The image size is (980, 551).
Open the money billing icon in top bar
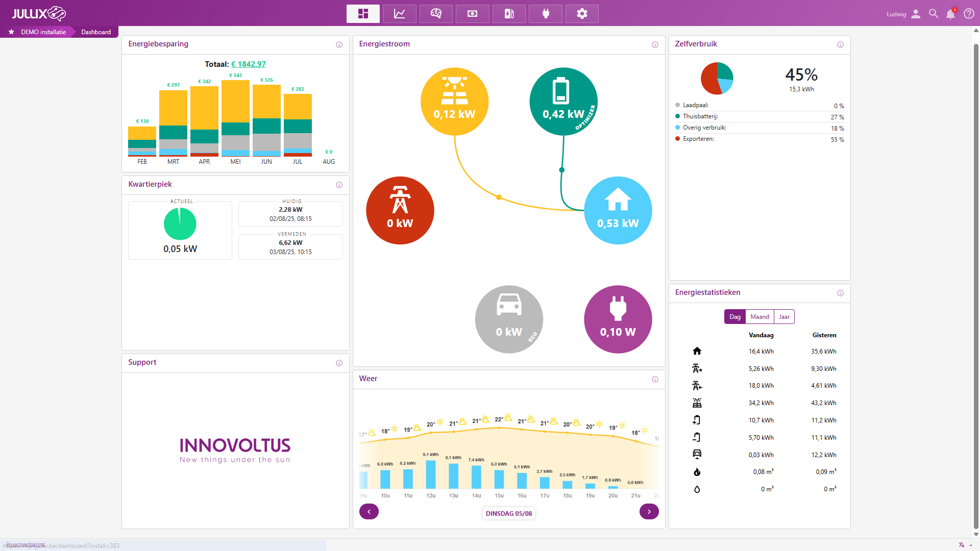pos(473,14)
